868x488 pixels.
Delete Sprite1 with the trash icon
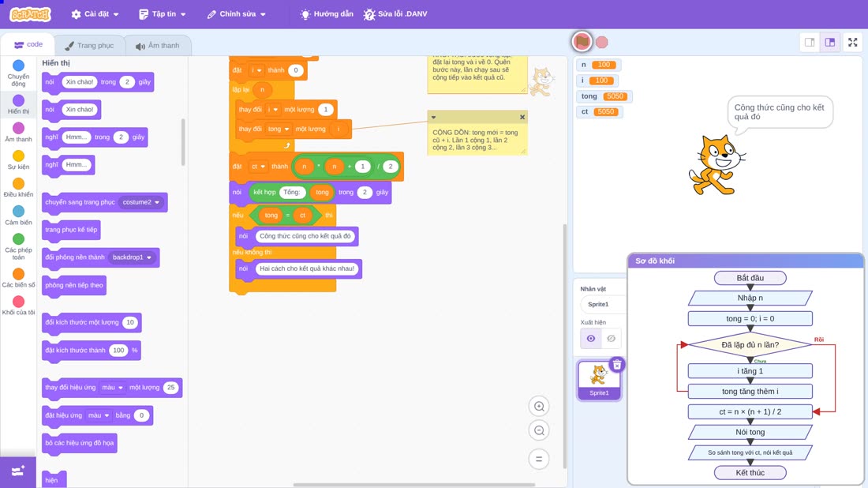pos(617,365)
